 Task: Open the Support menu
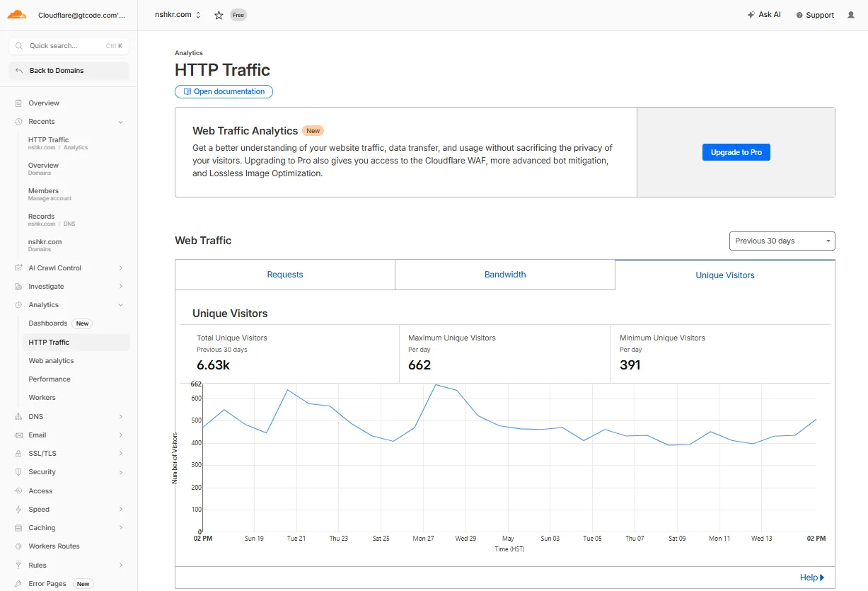point(815,15)
